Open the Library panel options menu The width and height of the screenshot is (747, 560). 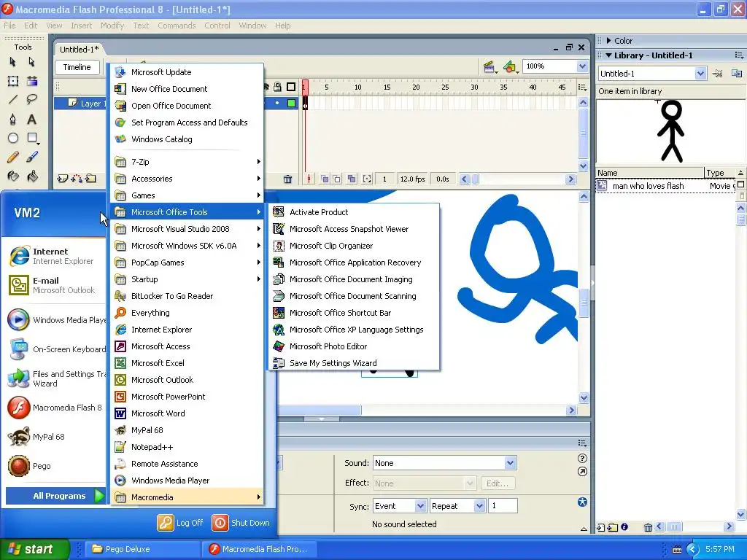click(739, 55)
